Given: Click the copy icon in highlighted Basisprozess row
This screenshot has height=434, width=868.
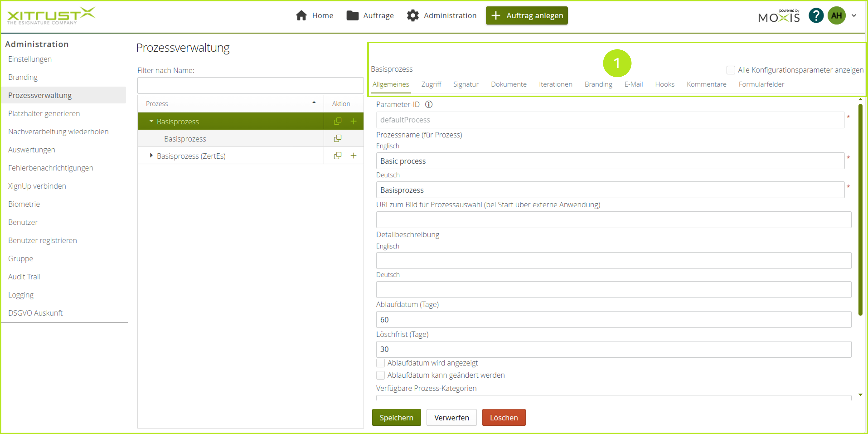Looking at the screenshot, I should (337, 121).
